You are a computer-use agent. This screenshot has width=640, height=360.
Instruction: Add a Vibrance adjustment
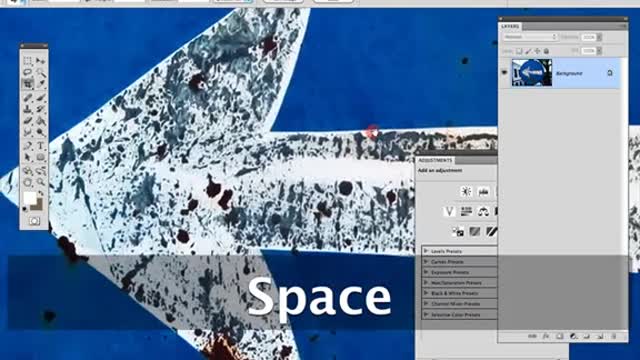pos(449,211)
